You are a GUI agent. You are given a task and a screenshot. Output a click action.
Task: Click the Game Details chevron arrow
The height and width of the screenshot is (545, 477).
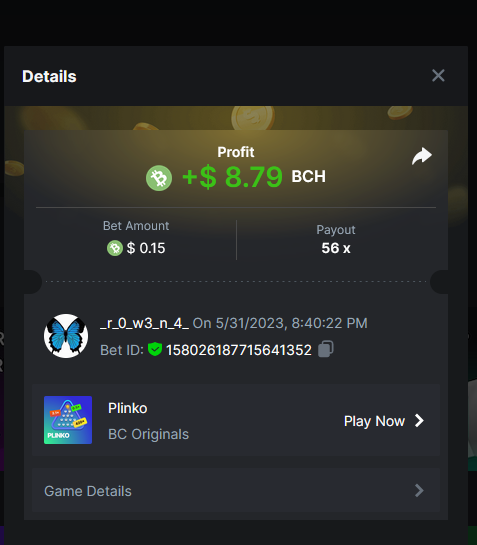click(x=419, y=490)
